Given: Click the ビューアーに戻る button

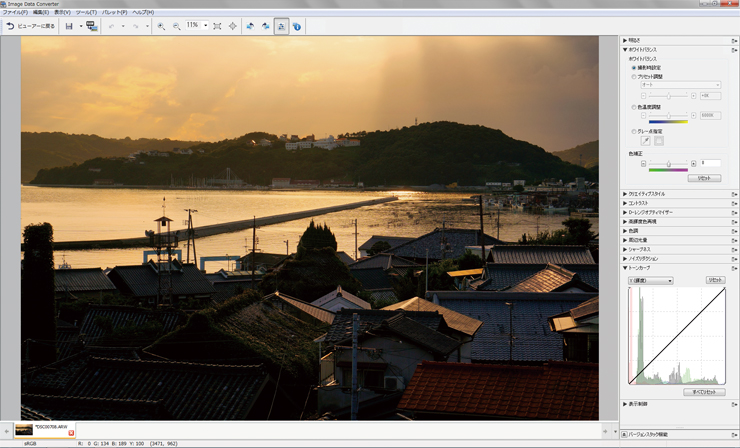Looking at the screenshot, I should [x=29, y=26].
